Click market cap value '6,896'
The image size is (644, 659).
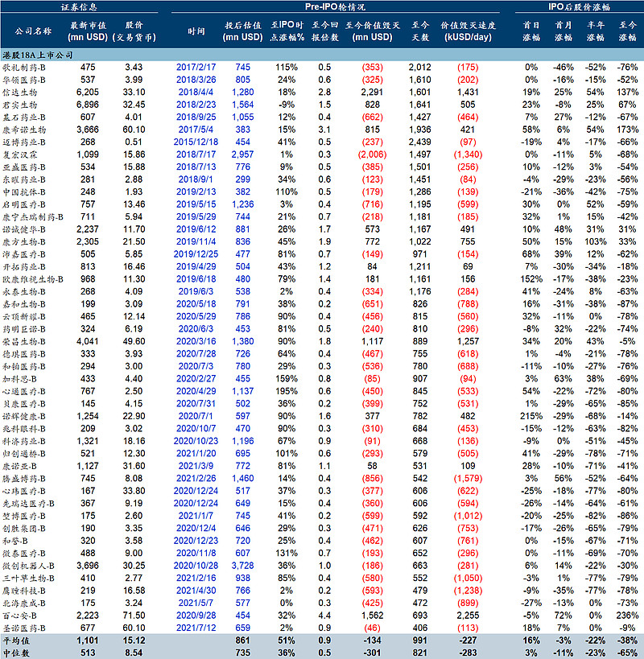(x=88, y=105)
